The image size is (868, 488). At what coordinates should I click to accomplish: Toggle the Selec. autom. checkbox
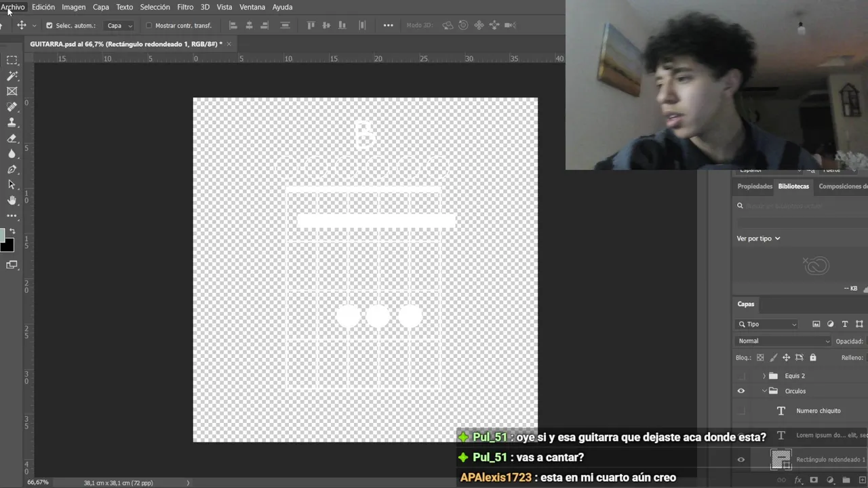pos(49,26)
